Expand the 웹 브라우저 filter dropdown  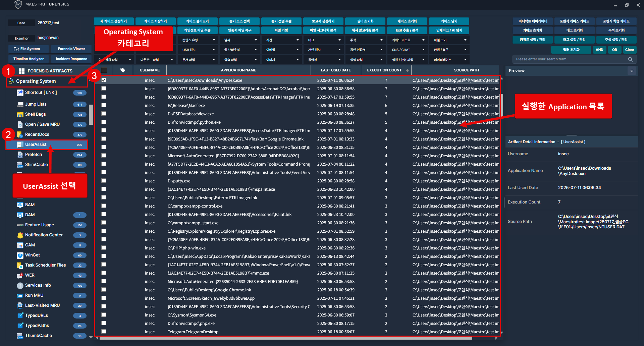(x=240, y=50)
